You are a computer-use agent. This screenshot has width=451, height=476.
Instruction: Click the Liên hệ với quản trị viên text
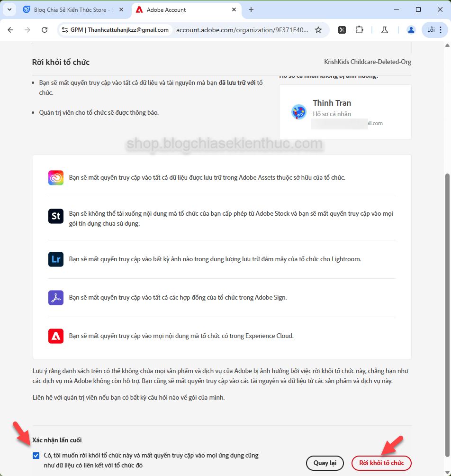point(128,398)
